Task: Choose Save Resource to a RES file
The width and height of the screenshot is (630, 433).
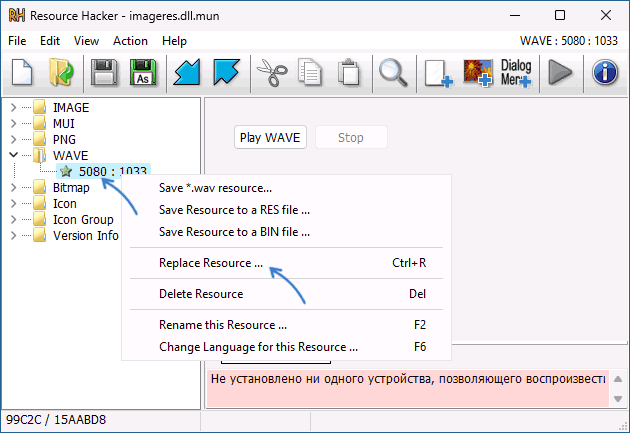Action: [x=286, y=210]
